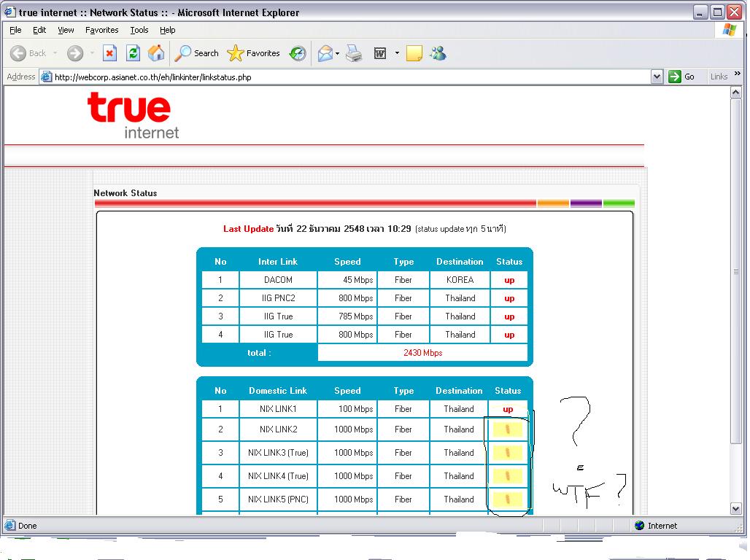Click the 'IIG PNC2' link name

(279, 298)
